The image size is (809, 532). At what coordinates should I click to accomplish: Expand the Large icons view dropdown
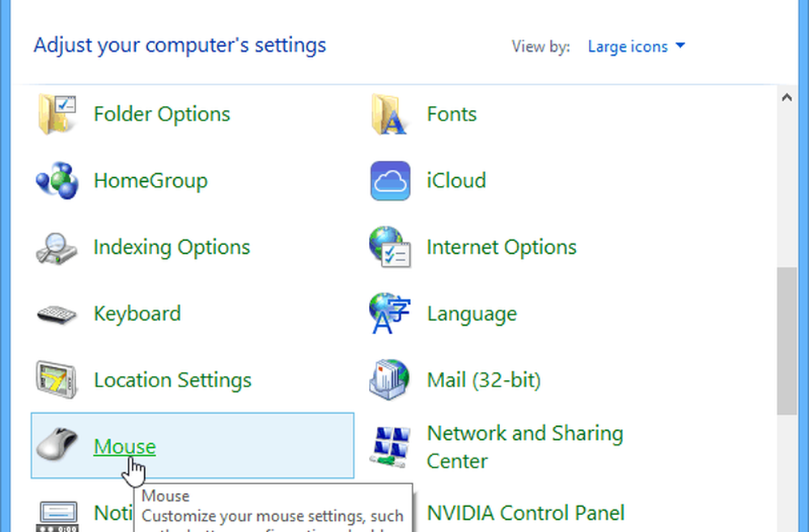636,47
